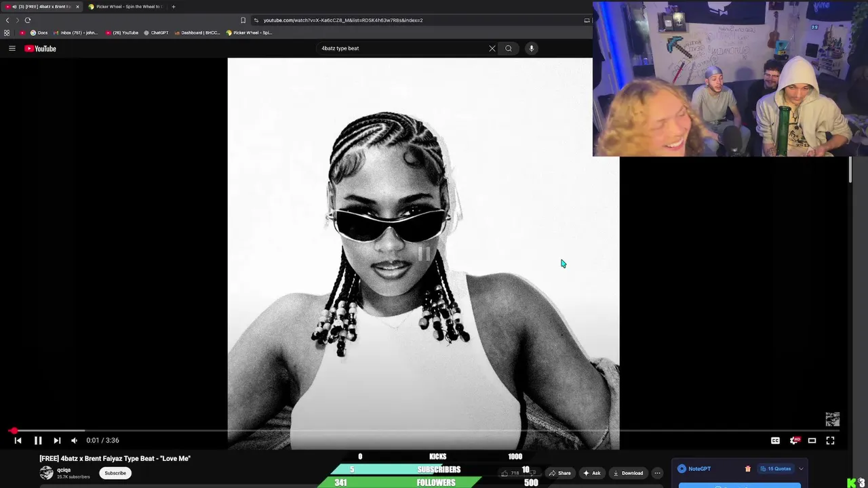Click the 0:01 / 3:36 time display
Viewport: 868px width, 488px height.
pos(102,441)
